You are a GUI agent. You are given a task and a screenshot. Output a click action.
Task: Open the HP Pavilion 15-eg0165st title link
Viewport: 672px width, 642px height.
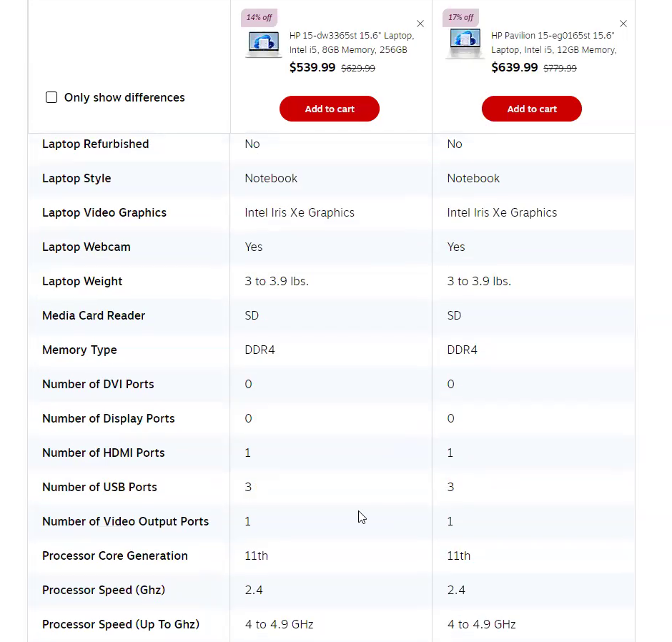pyautogui.click(x=553, y=42)
